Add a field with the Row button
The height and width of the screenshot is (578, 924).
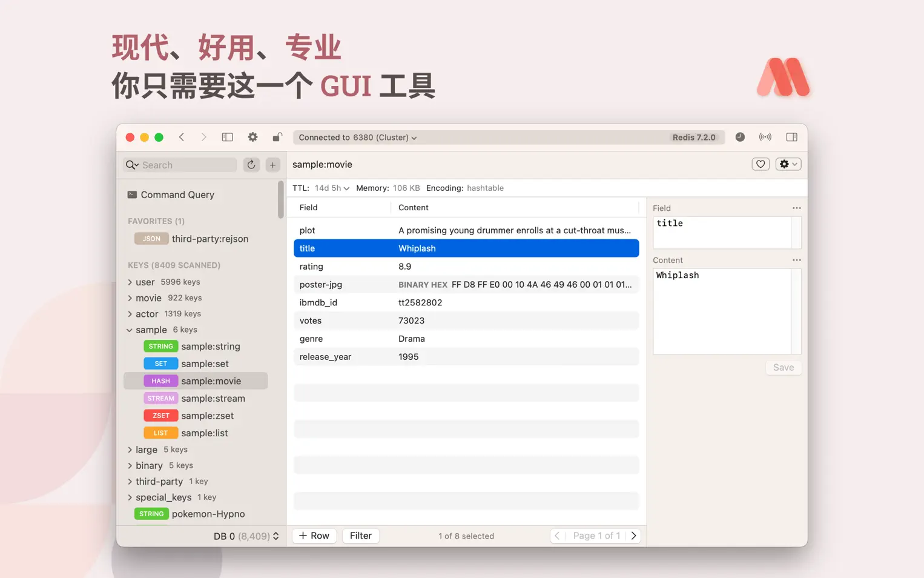click(314, 536)
